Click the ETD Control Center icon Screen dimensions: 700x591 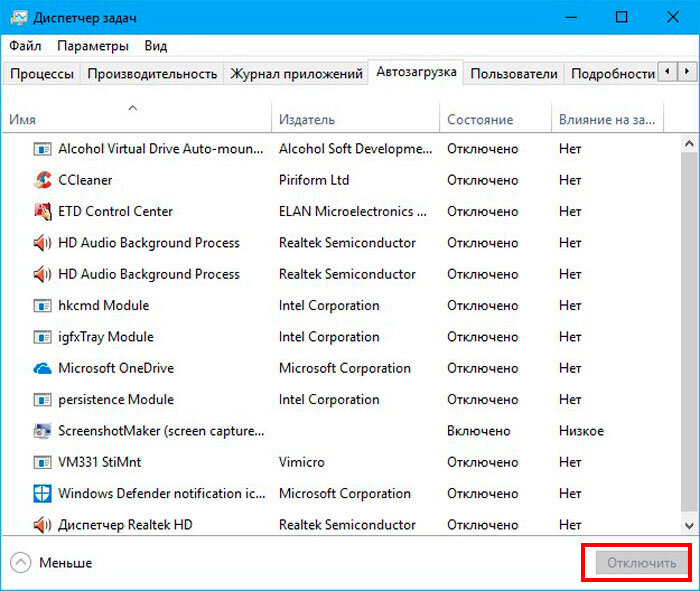click(42, 211)
